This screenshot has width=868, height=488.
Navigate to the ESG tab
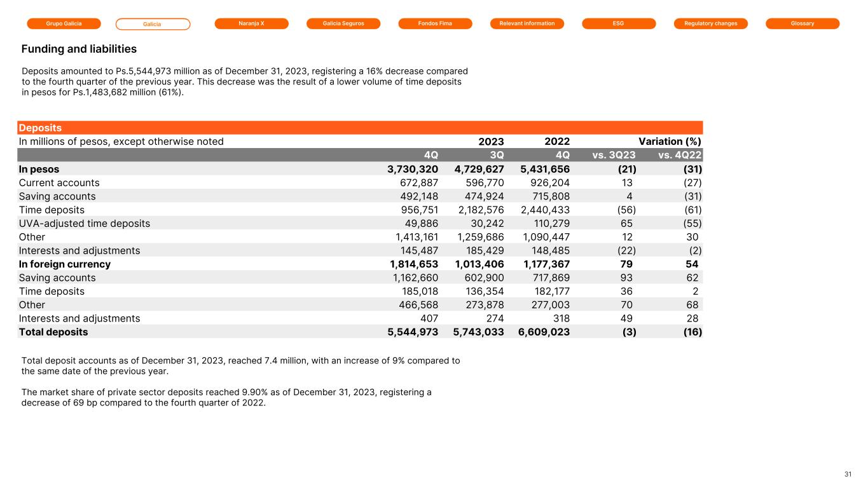tap(619, 24)
